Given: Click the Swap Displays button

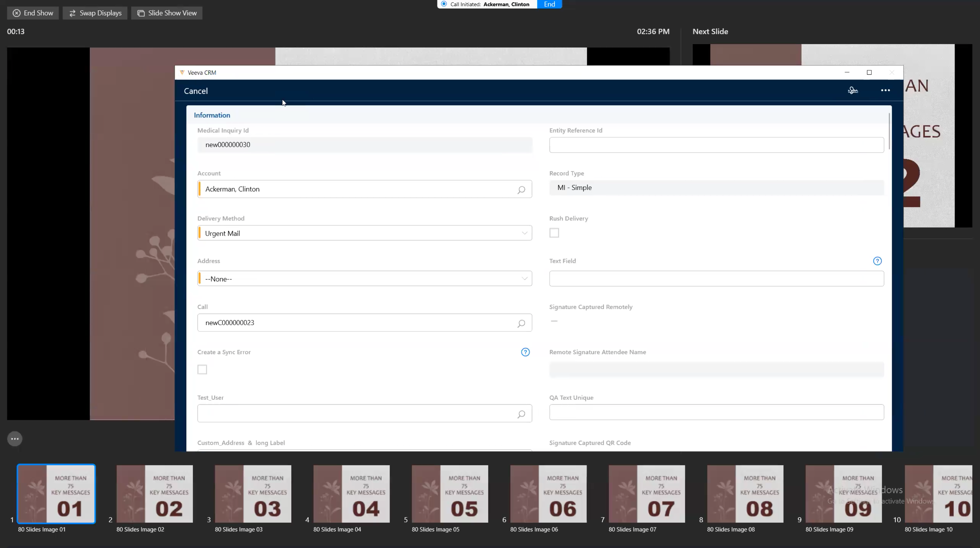Looking at the screenshot, I should tap(95, 13).
